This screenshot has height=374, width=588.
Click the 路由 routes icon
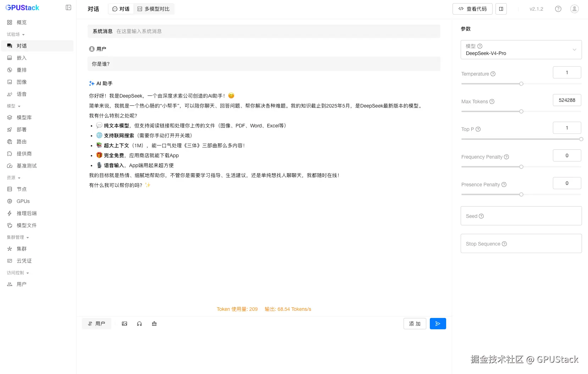point(10,142)
